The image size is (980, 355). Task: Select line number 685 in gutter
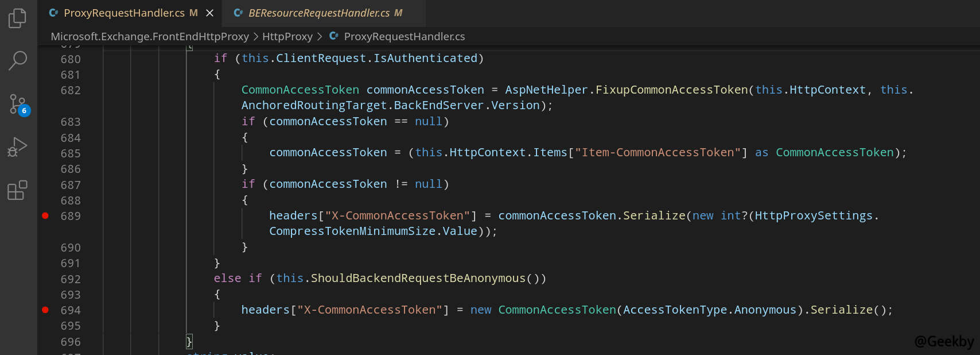point(71,153)
